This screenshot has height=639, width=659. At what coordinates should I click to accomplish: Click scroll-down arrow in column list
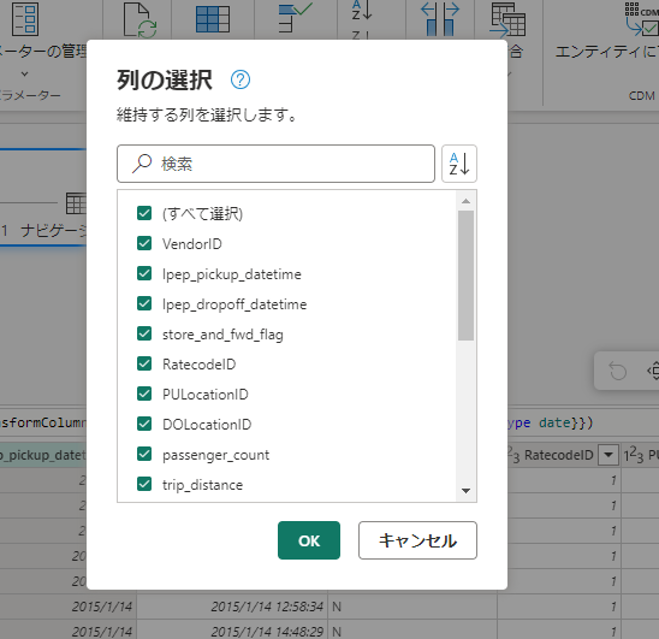click(x=465, y=491)
